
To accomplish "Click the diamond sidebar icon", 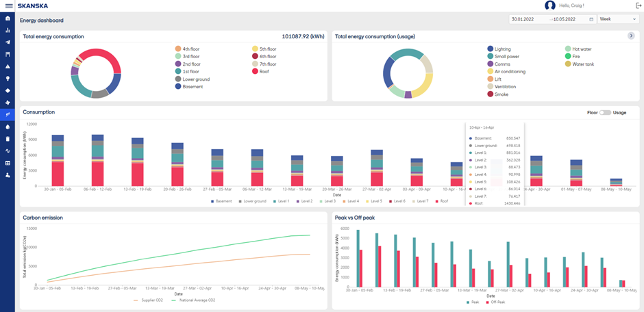I will [x=8, y=90].
